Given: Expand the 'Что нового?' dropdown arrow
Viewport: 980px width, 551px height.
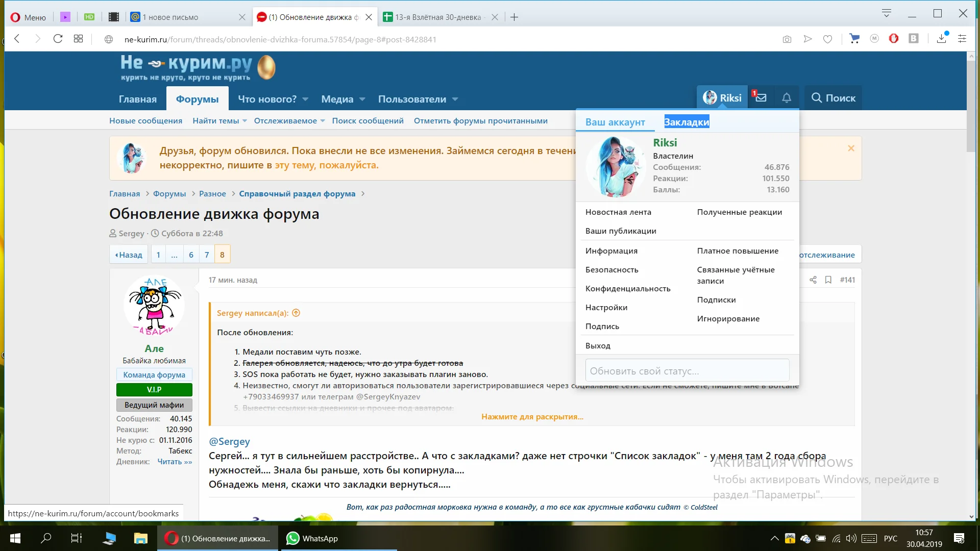Looking at the screenshot, I should click(305, 99).
